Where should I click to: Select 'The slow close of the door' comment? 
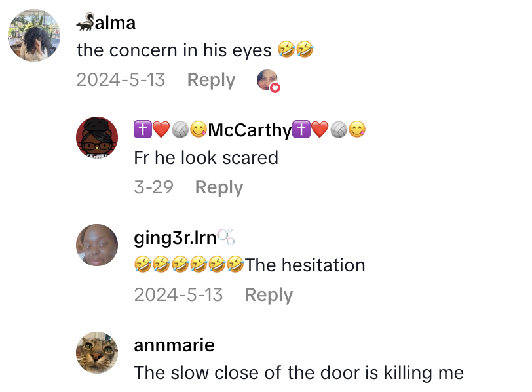click(x=299, y=372)
